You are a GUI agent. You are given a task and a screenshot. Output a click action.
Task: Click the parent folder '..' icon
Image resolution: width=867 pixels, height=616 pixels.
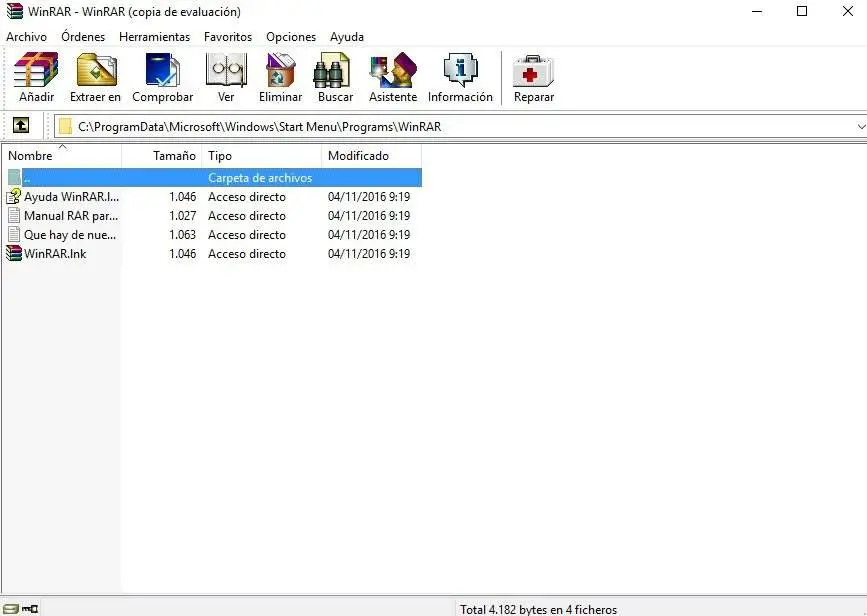(x=14, y=178)
